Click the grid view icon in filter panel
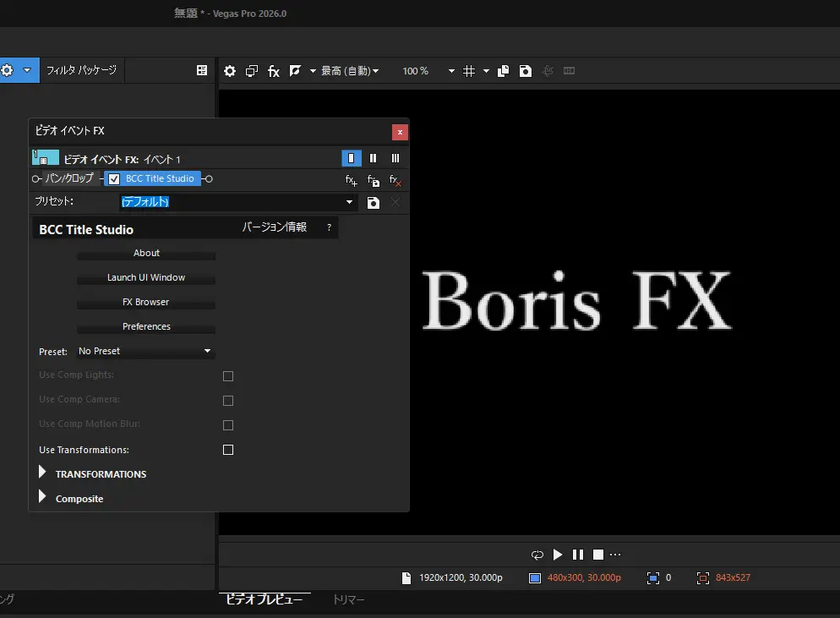 tap(202, 70)
